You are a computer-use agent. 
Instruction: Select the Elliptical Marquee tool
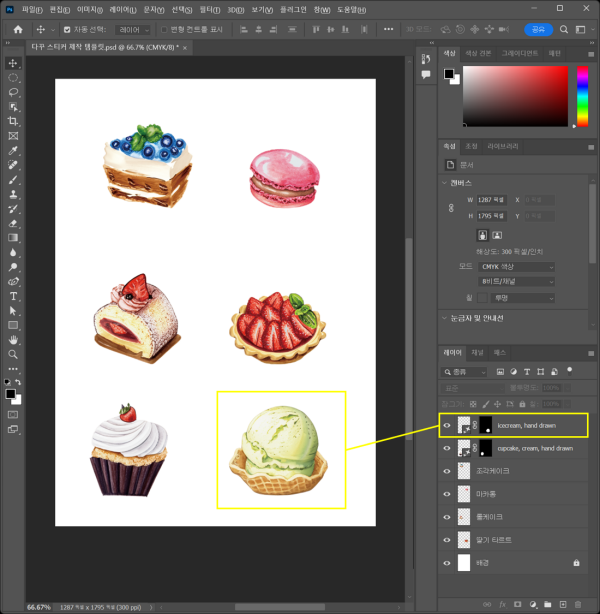point(13,78)
